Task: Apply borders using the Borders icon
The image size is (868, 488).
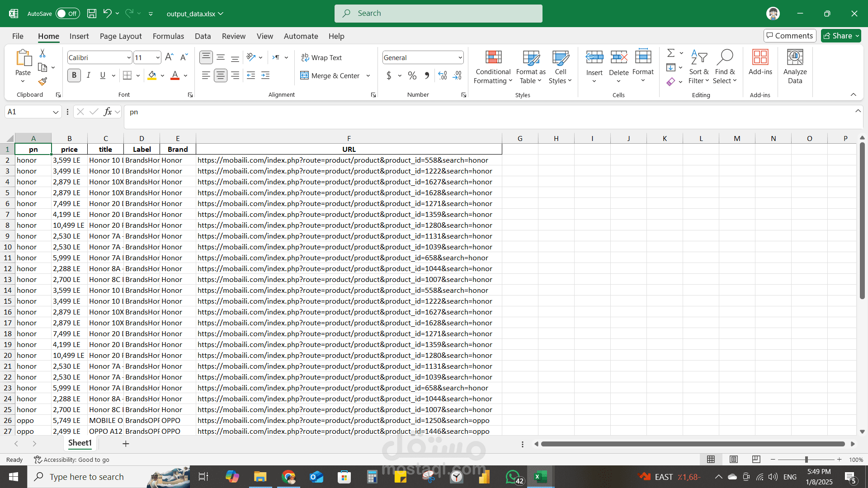Action: tap(127, 75)
